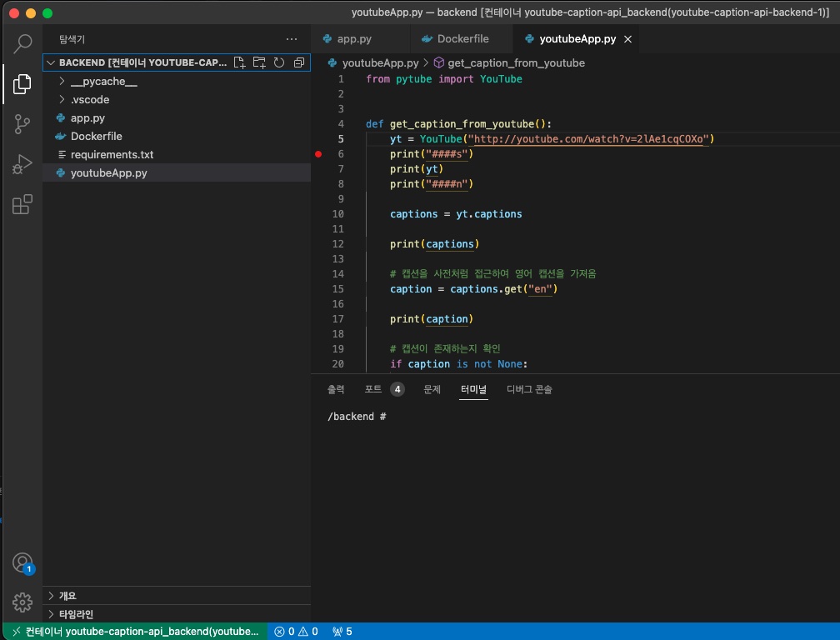Select the 터미널 terminal panel tab

[x=473, y=389]
